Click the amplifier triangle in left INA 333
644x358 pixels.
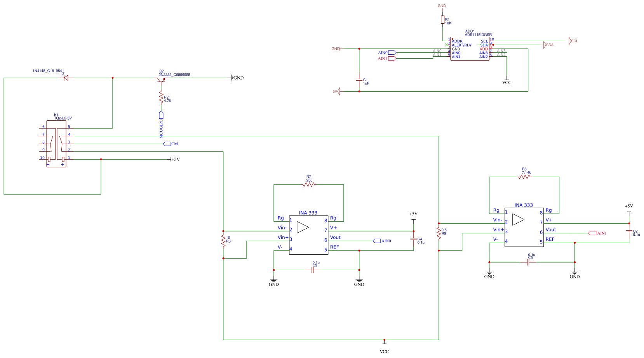303,227
